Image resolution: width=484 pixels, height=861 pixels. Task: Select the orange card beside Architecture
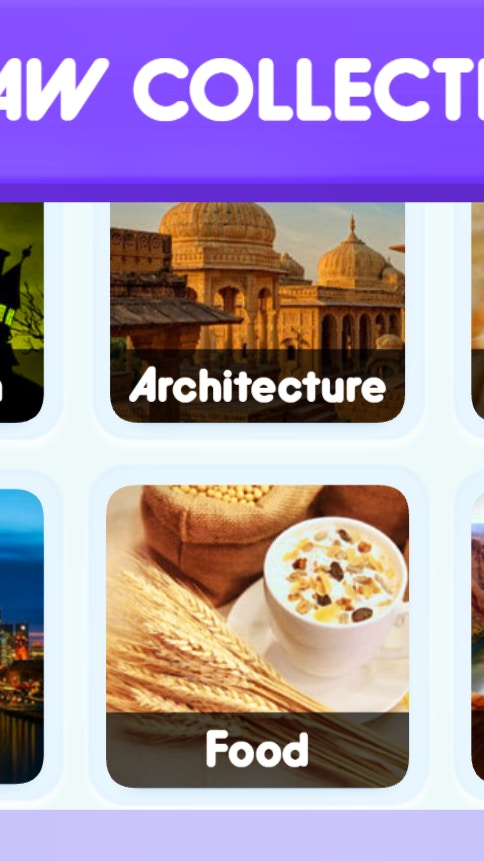(x=477, y=312)
